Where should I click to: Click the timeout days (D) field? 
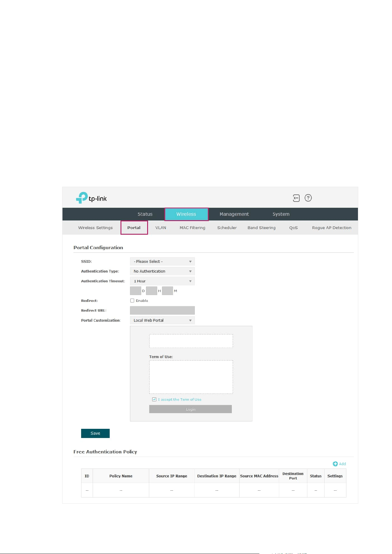click(136, 291)
